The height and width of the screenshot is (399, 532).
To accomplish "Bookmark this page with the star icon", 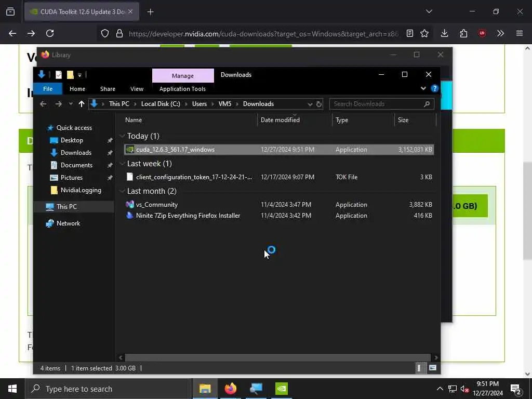I will click(x=424, y=33).
